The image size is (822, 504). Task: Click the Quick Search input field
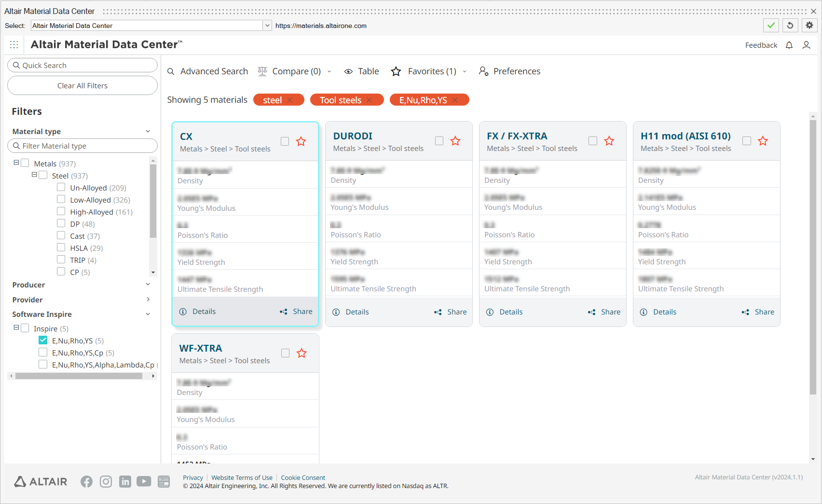click(x=82, y=65)
